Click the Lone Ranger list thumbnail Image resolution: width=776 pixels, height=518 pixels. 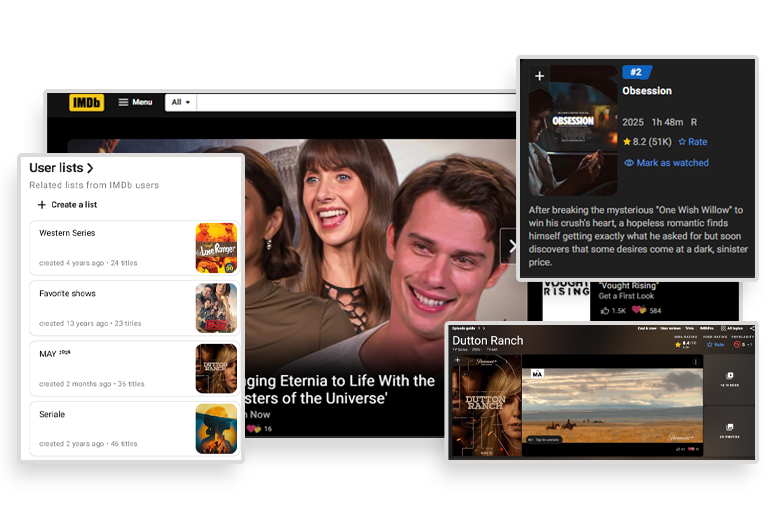216,248
